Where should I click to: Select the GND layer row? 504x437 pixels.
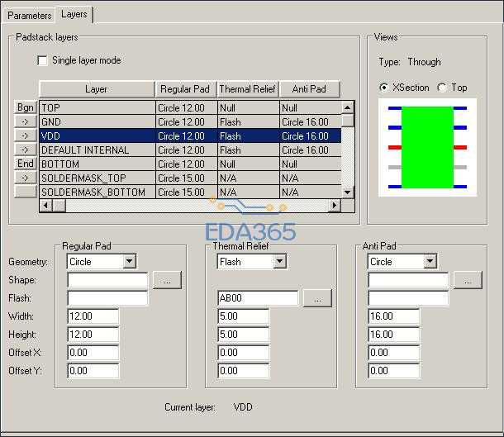[190, 121]
